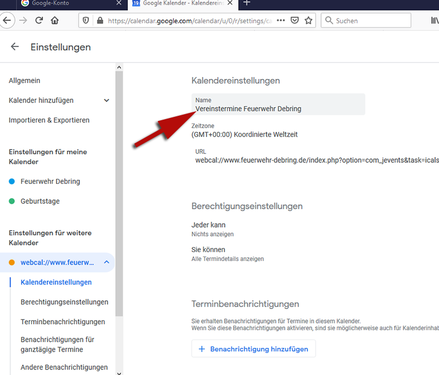Select the webcal://www.feuerw... calendar entry
This screenshot has width=439, height=375.
coord(57,262)
